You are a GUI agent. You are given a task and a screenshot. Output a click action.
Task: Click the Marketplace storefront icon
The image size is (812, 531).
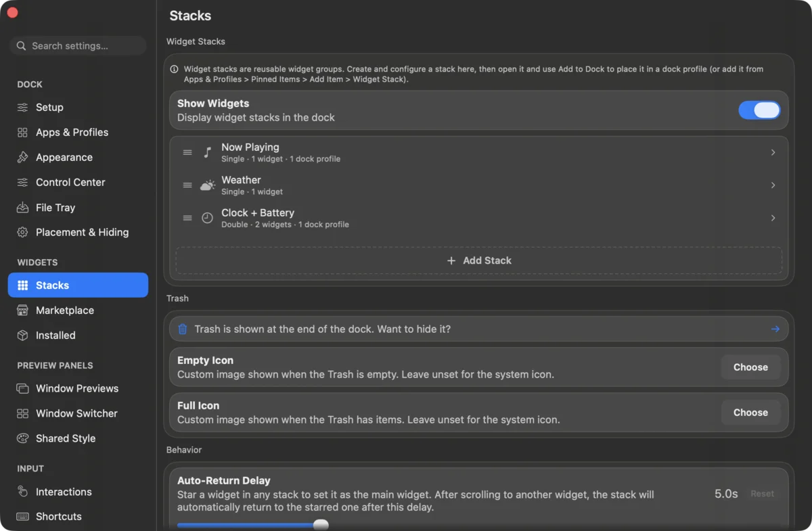coord(23,310)
